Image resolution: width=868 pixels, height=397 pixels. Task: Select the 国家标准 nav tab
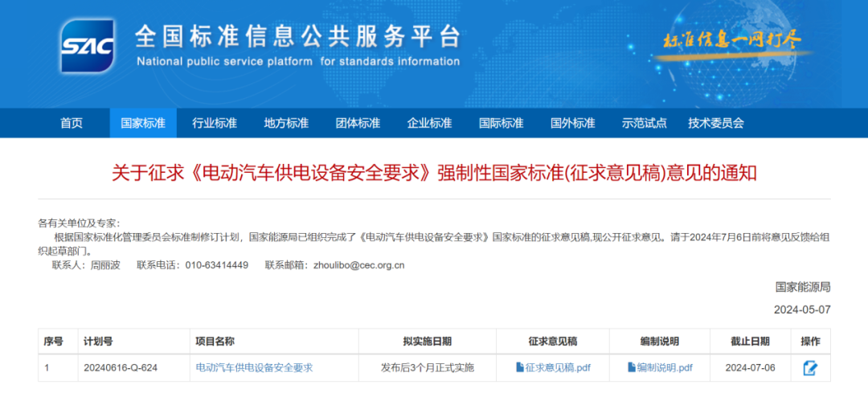(x=143, y=123)
